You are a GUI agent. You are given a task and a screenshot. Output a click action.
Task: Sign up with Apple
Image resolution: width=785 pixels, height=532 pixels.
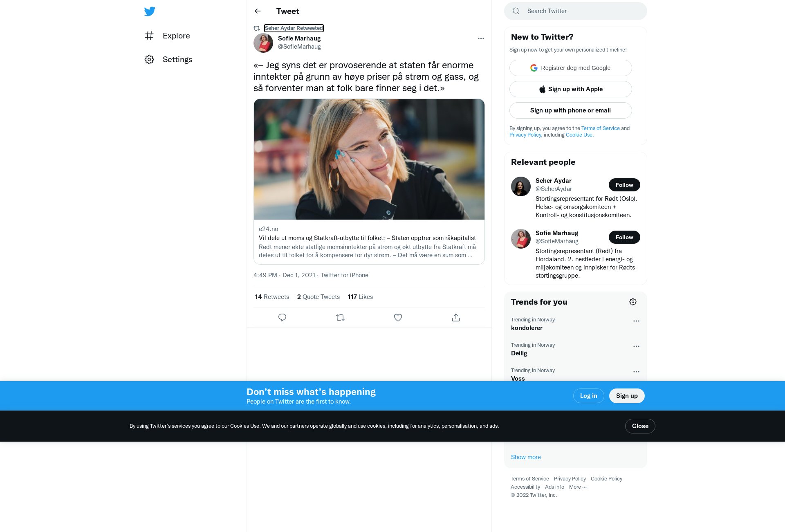coord(571,89)
